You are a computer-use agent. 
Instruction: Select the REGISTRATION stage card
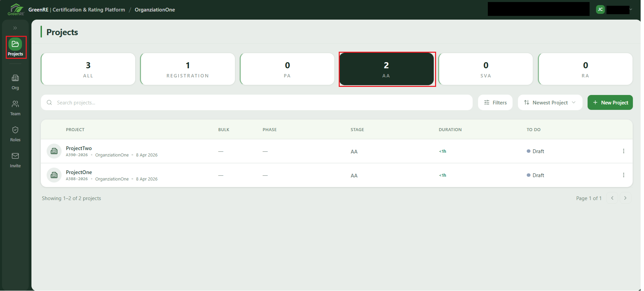coord(188,69)
